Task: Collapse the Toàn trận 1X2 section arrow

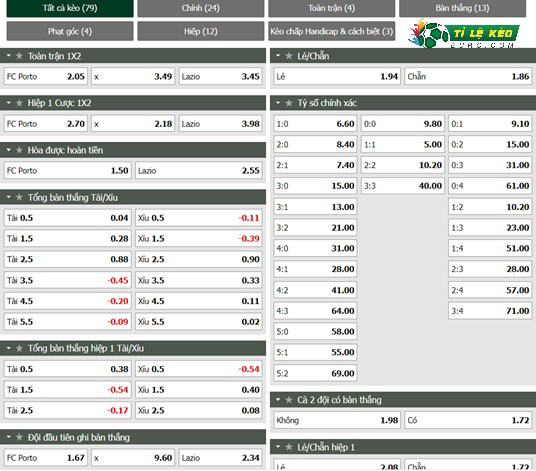Action: [9, 55]
